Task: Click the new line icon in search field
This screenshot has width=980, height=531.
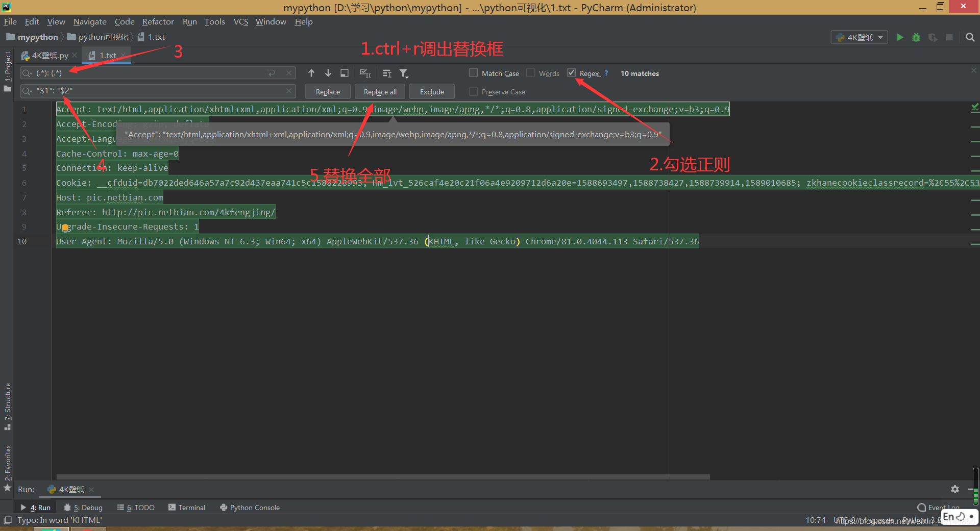Action: tap(272, 73)
